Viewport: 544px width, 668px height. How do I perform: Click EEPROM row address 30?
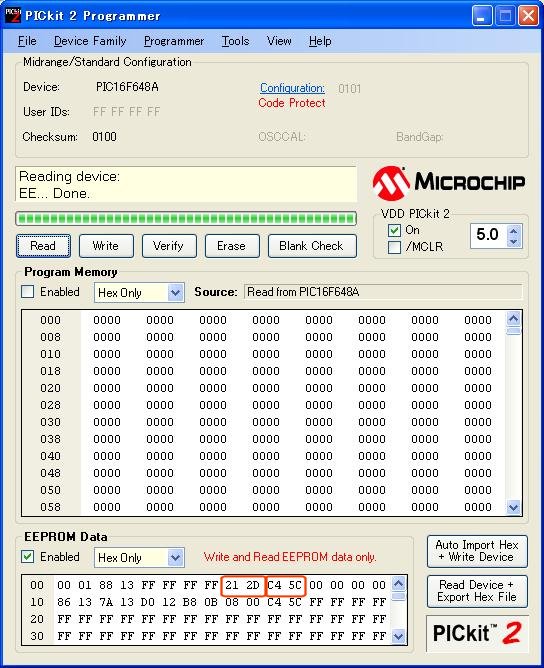click(x=37, y=636)
